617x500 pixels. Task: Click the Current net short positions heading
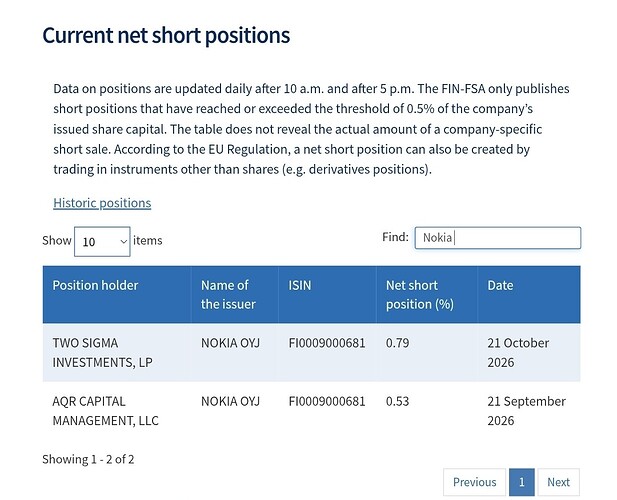tap(166, 35)
